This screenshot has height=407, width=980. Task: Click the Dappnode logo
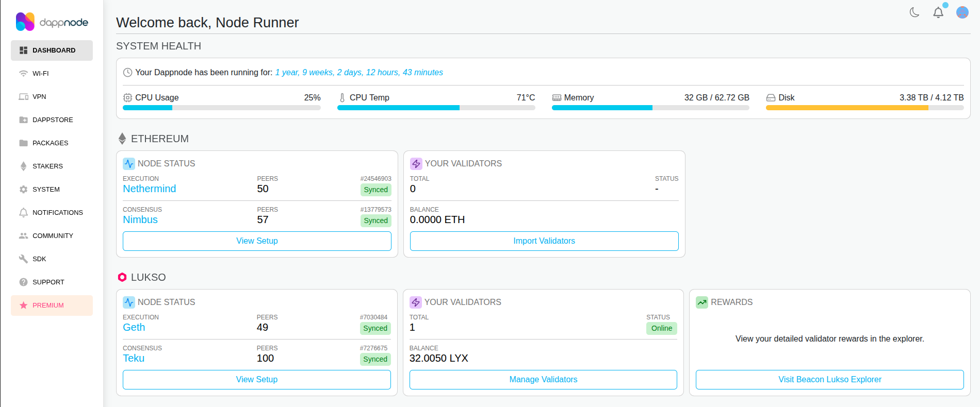tap(52, 22)
